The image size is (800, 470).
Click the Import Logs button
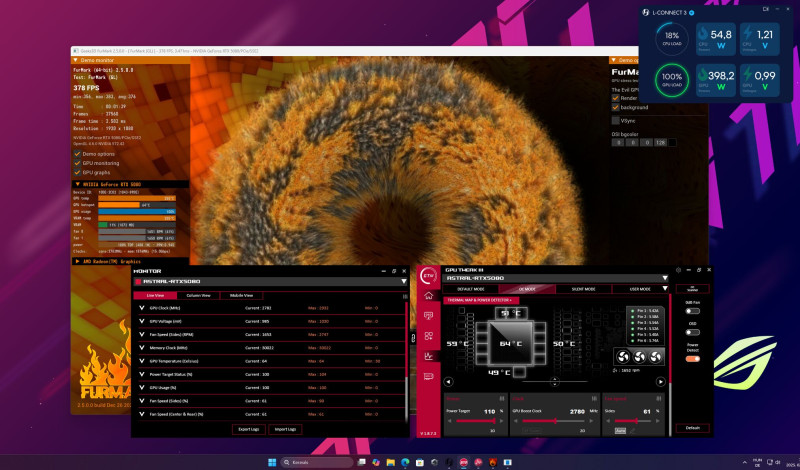pyautogui.click(x=285, y=429)
